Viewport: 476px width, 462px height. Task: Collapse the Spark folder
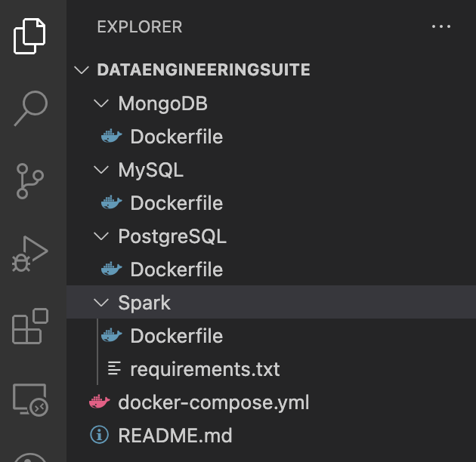coord(100,303)
